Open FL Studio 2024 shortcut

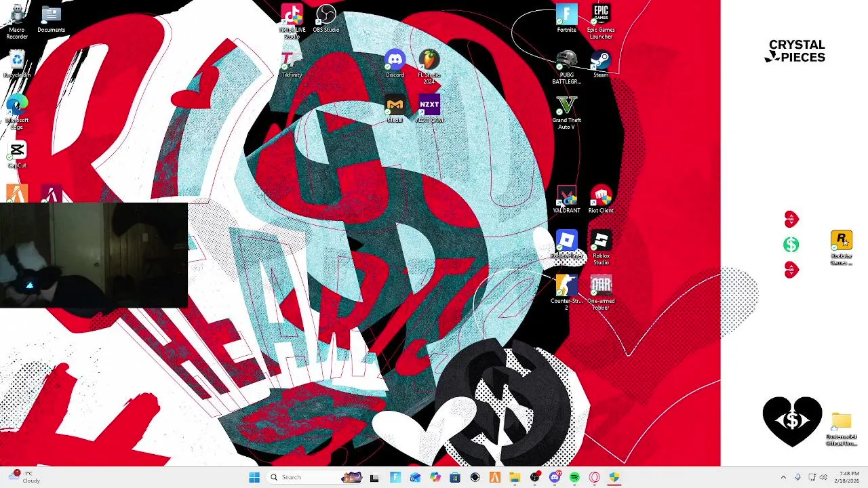click(x=429, y=67)
